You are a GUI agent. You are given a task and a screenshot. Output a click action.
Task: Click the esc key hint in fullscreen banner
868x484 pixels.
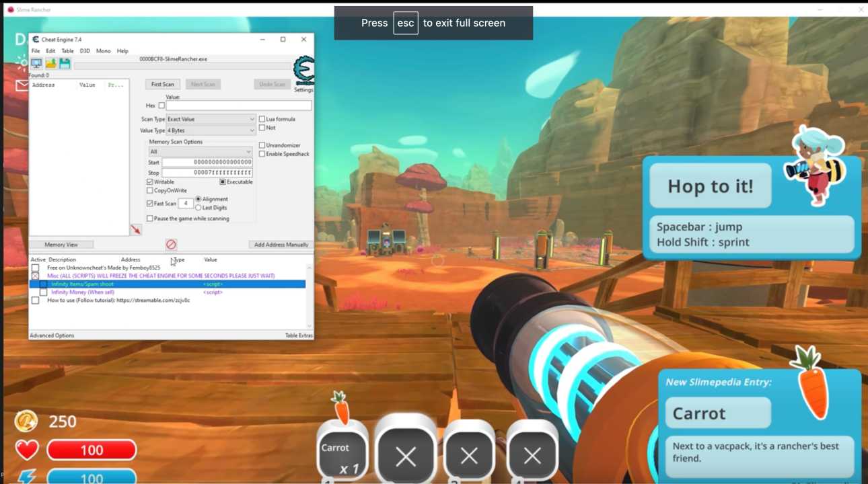click(406, 23)
